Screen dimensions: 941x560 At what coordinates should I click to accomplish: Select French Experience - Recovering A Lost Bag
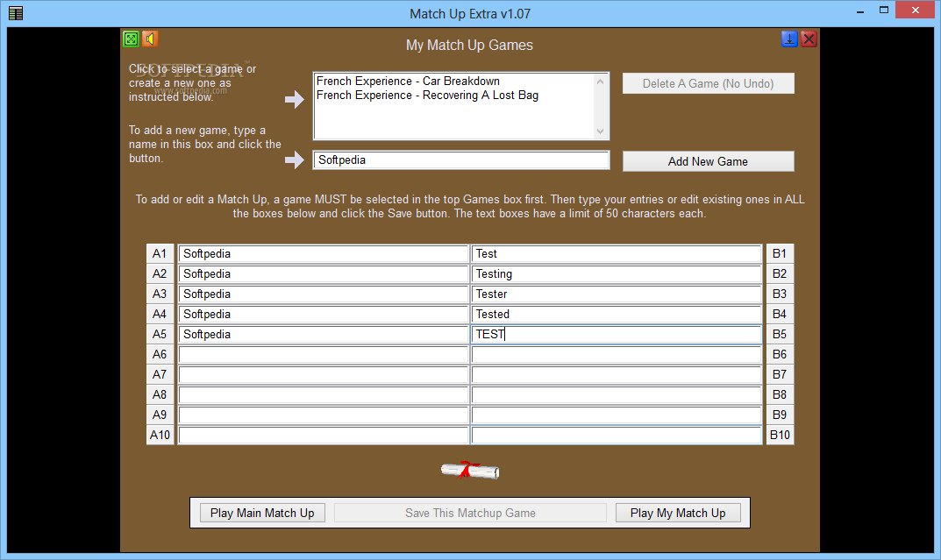click(x=427, y=96)
